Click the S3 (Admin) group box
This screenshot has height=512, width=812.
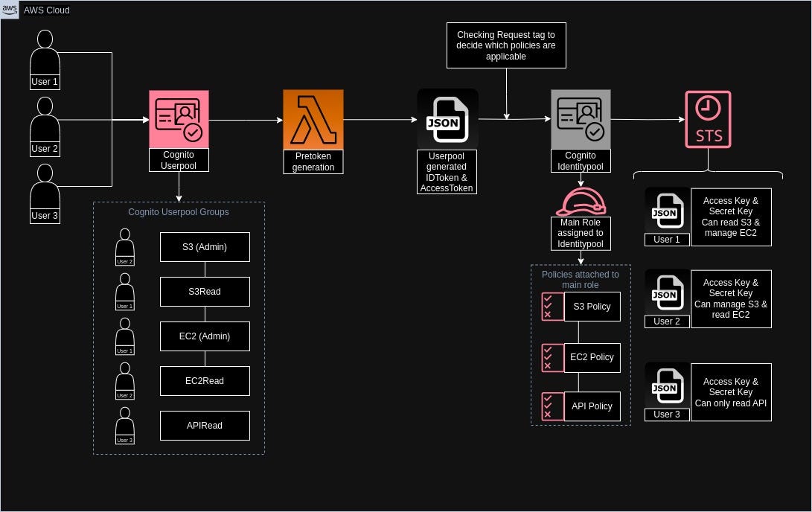(205, 247)
